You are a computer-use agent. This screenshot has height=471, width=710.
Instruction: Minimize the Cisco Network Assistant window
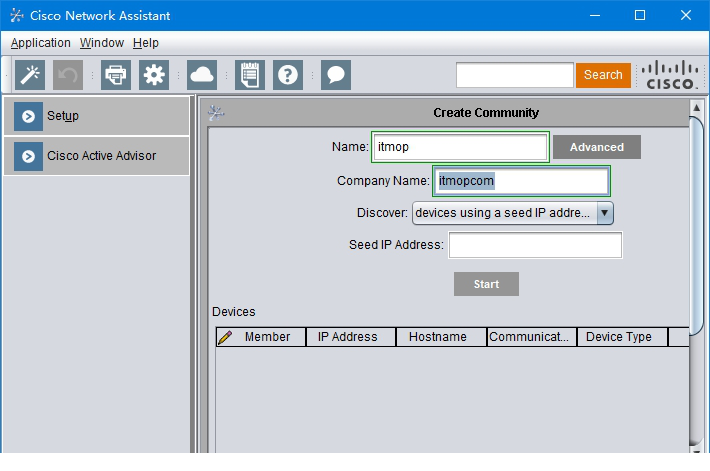tap(595, 15)
